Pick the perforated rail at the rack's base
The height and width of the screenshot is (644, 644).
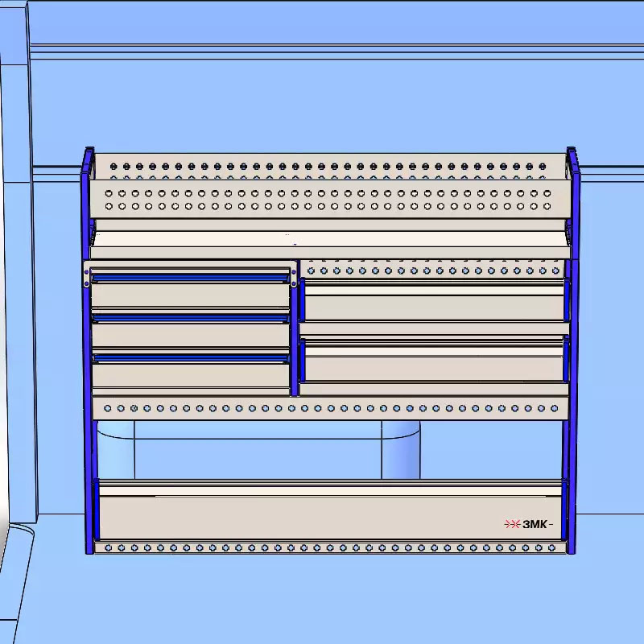330,547
